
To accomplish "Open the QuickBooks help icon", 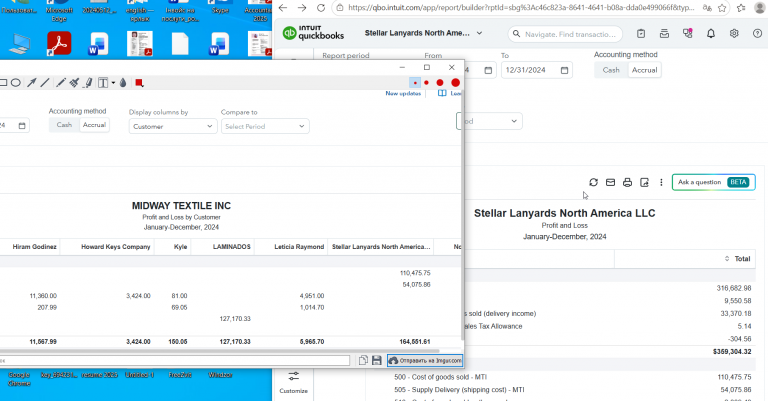I will [x=757, y=33].
